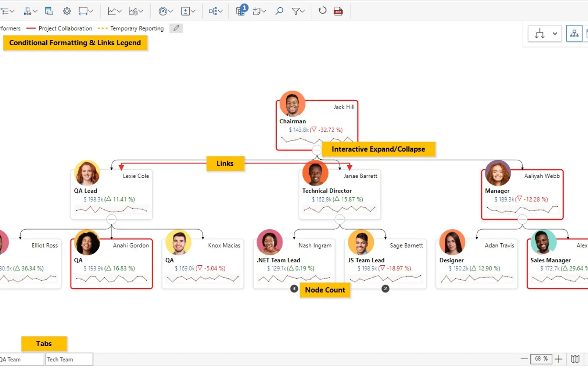Zoom in with the plus button

(x=559, y=359)
